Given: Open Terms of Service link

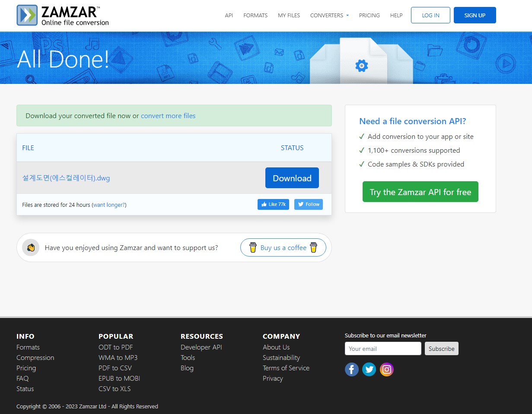Looking at the screenshot, I should (x=286, y=368).
